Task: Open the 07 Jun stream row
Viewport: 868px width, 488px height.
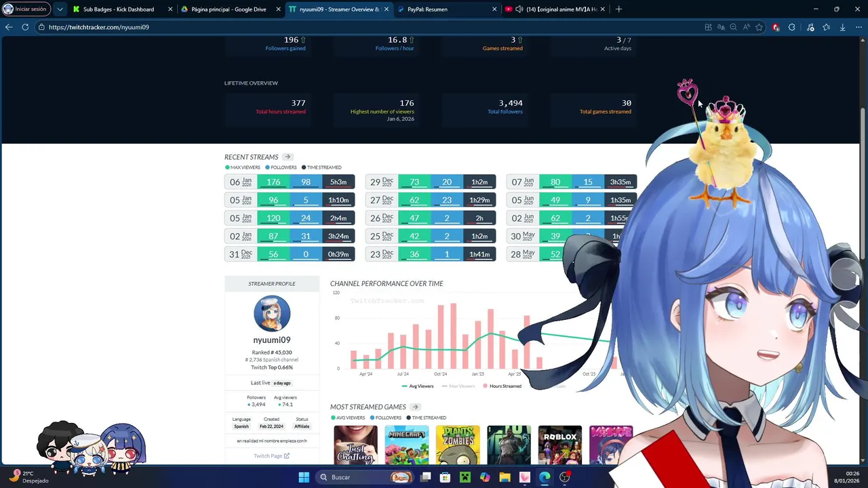Action: tap(572, 182)
